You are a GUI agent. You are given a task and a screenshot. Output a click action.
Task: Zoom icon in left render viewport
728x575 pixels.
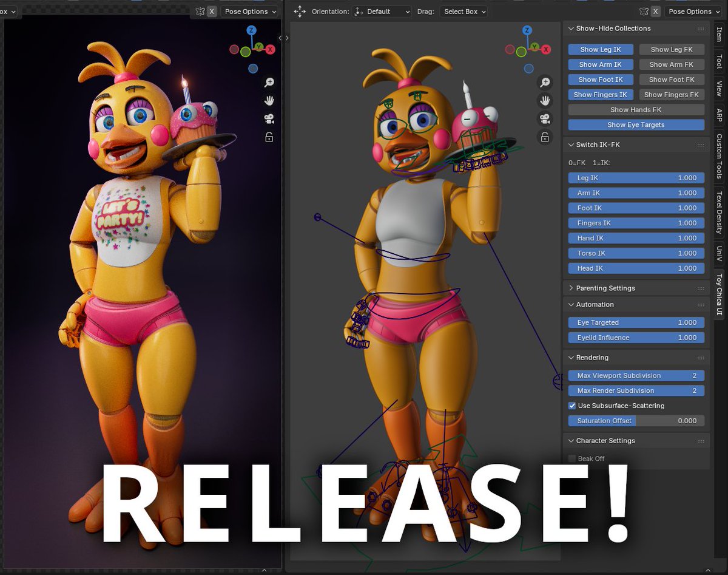269,83
